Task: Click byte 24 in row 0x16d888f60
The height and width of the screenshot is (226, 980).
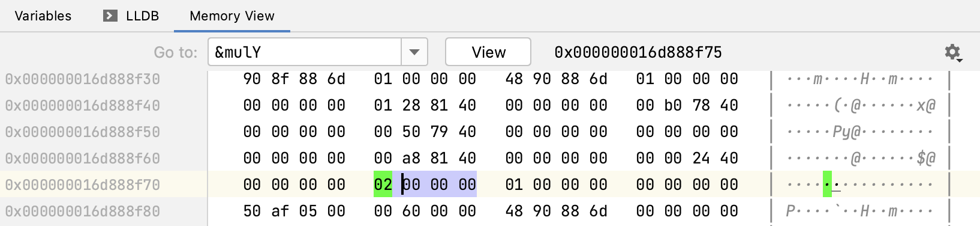Action: 701,158
